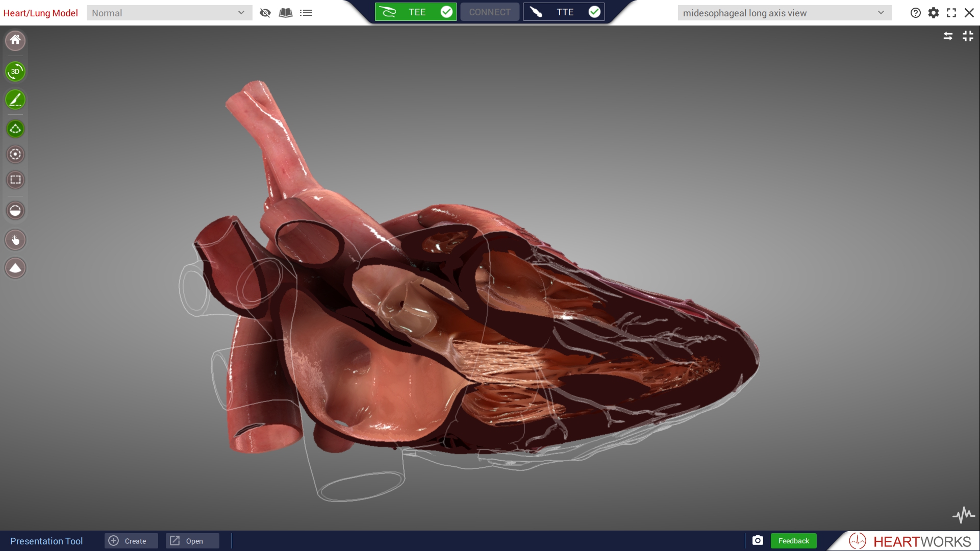Click the green Feedback button
The image size is (980, 551).
pyautogui.click(x=794, y=541)
